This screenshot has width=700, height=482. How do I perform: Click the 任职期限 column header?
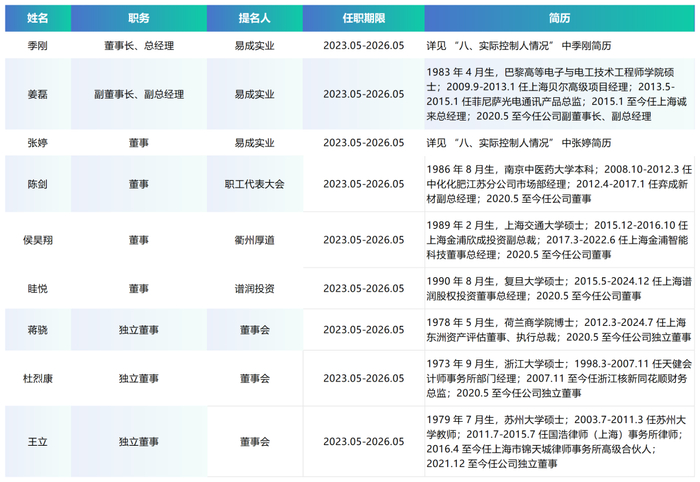point(363,18)
